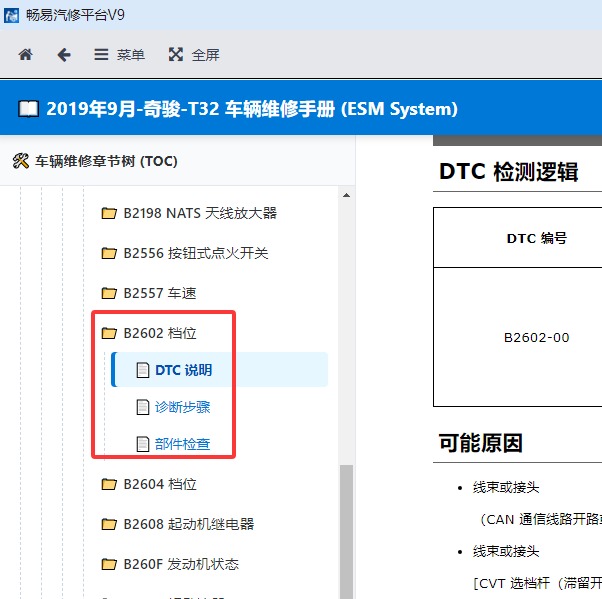The height and width of the screenshot is (599, 602).
Task: Expand B2557 车速 entry
Action: click(x=160, y=293)
